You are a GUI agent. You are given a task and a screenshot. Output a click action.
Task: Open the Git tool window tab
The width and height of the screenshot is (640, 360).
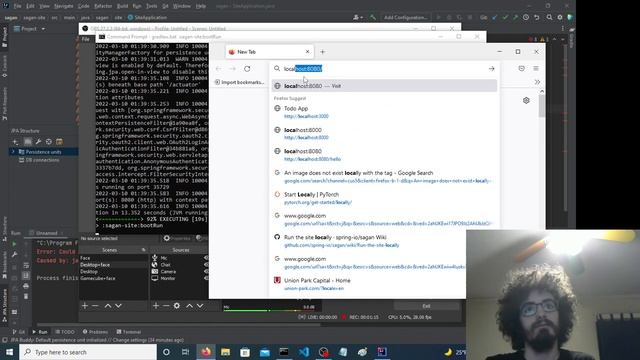point(18,332)
